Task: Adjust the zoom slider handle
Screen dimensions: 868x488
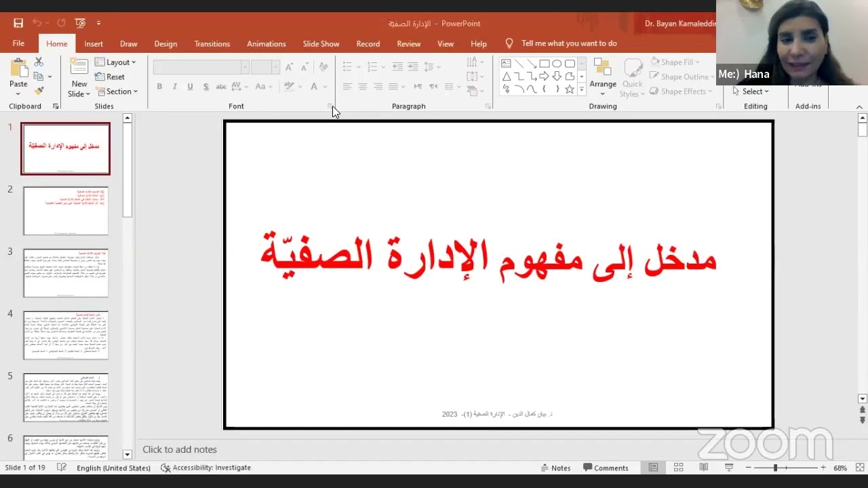Action: (776, 468)
